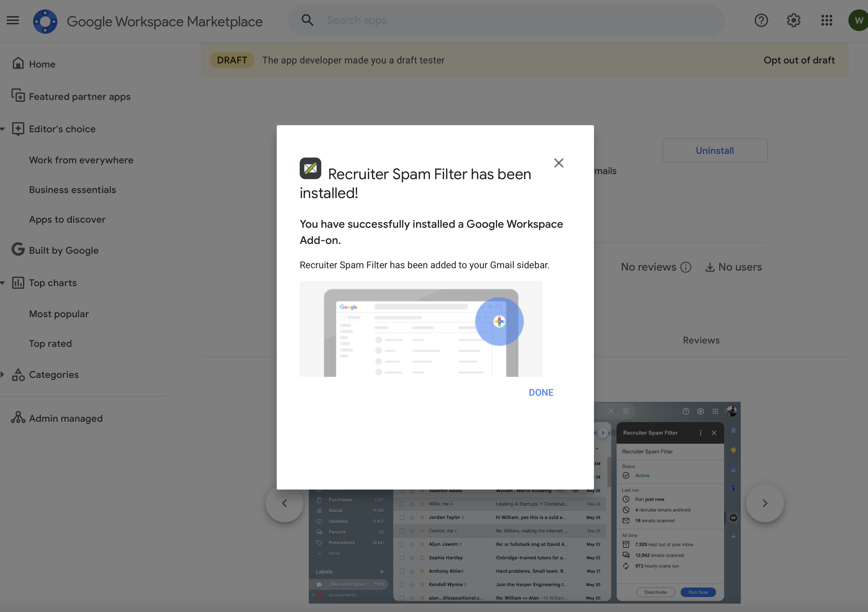The image size is (868, 612).
Task: Click the Featured partner apps icon
Action: 18,95
